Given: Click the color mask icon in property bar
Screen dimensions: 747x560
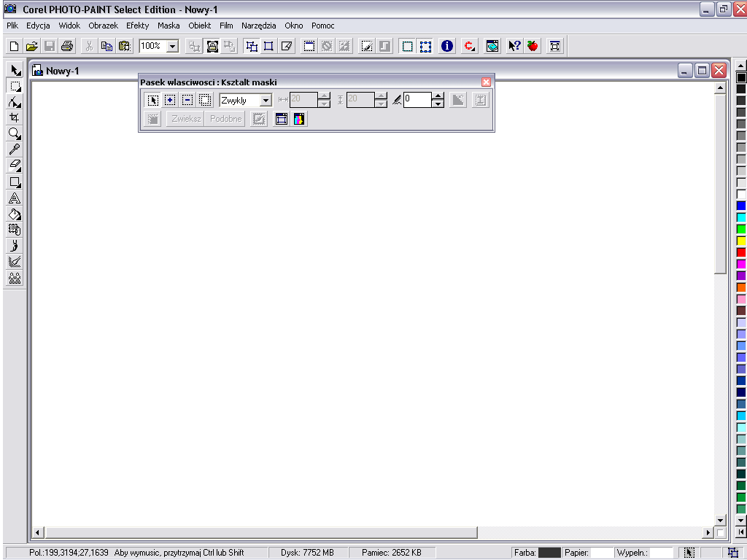Looking at the screenshot, I should [299, 119].
